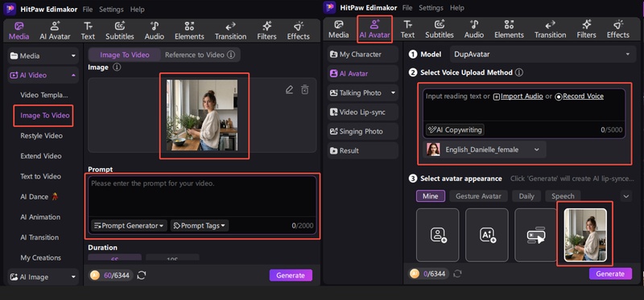The image size is (644, 300).
Task: Open Audio tab in right window toolbar
Action: coord(474,30)
